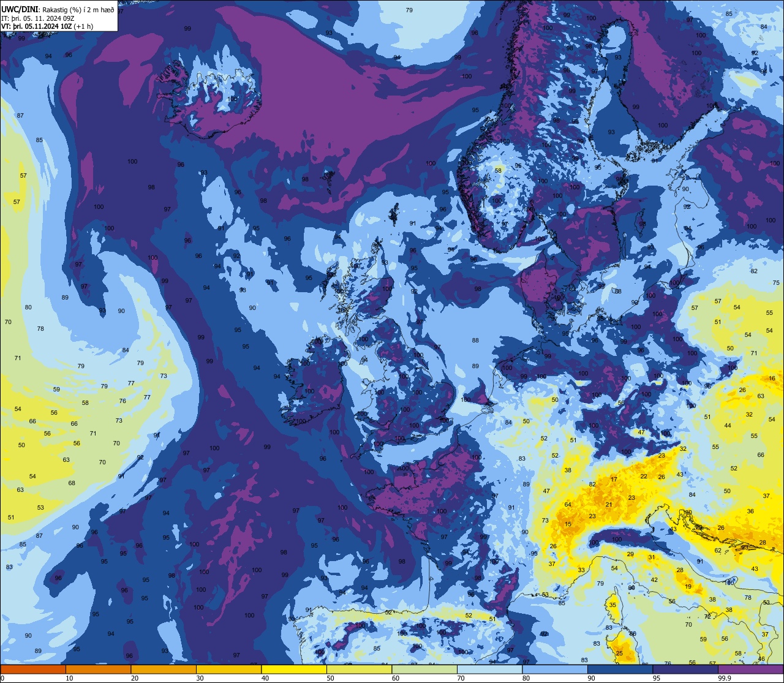Click the map value "21"
This screenshot has height=683, width=784.
(x=608, y=505)
